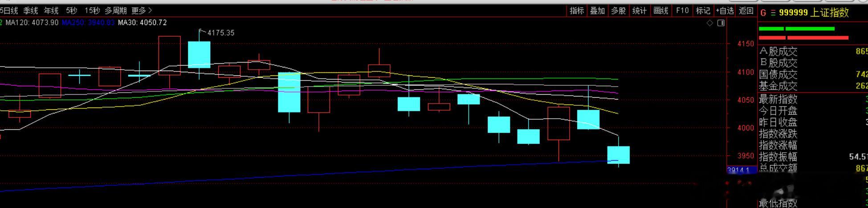Viewport: 868px width, 208px height.
Task: Open the green list icon beside 999999
Action: click(774, 13)
